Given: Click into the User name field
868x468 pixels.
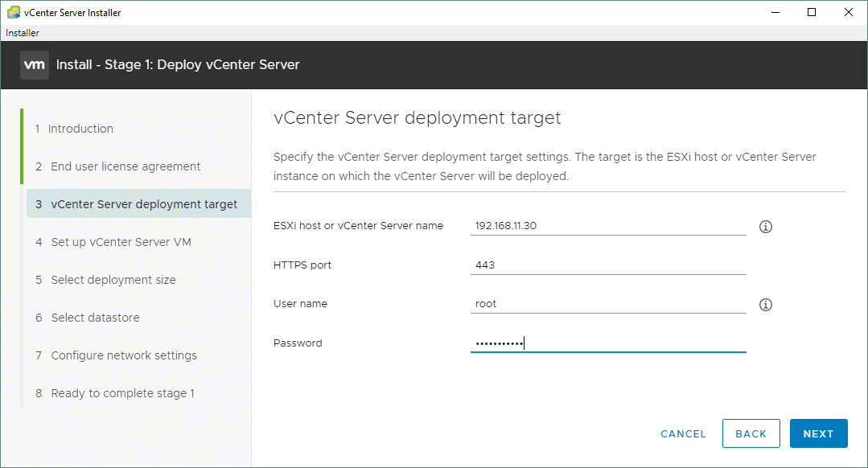Looking at the screenshot, I should (607, 304).
